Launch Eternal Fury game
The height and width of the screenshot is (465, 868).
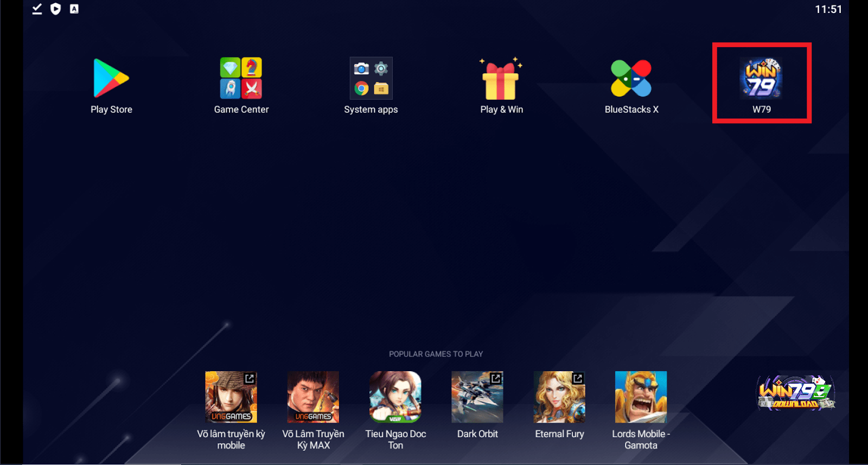point(559,397)
